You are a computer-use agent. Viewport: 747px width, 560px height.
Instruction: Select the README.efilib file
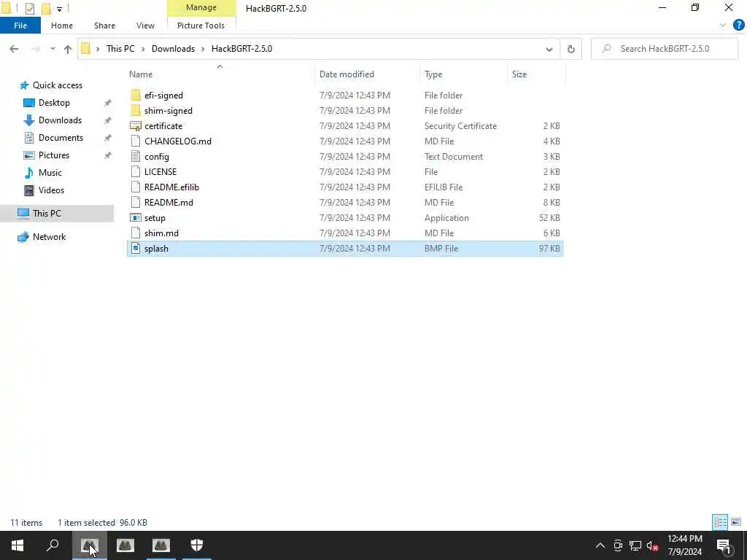171,187
